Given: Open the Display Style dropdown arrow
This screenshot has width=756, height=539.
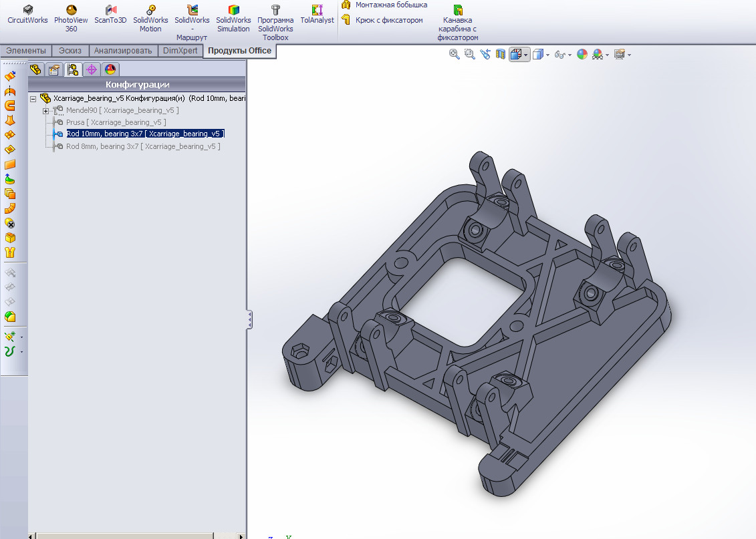Looking at the screenshot, I should [x=548, y=55].
